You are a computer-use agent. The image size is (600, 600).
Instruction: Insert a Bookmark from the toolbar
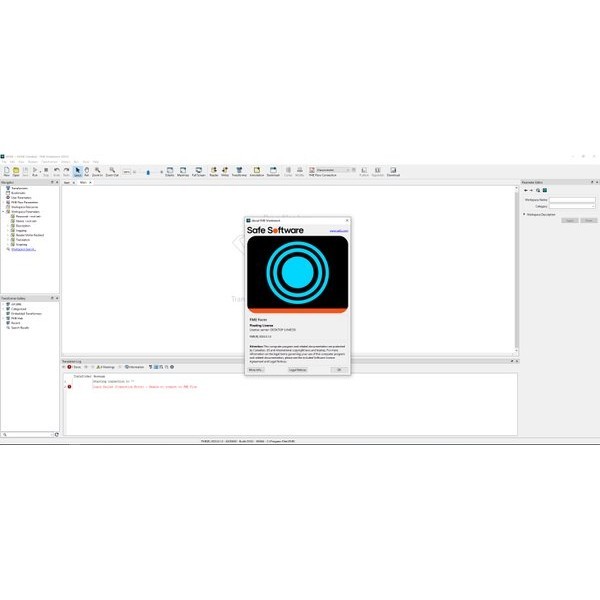pos(273,171)
